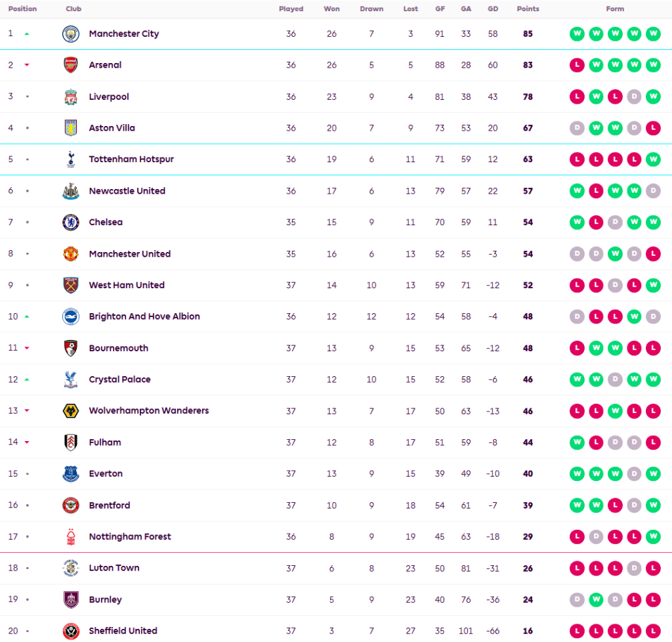Screen dimensions: 672x642
Task: Click the Arsenal club crest
Action: point(70,65)
